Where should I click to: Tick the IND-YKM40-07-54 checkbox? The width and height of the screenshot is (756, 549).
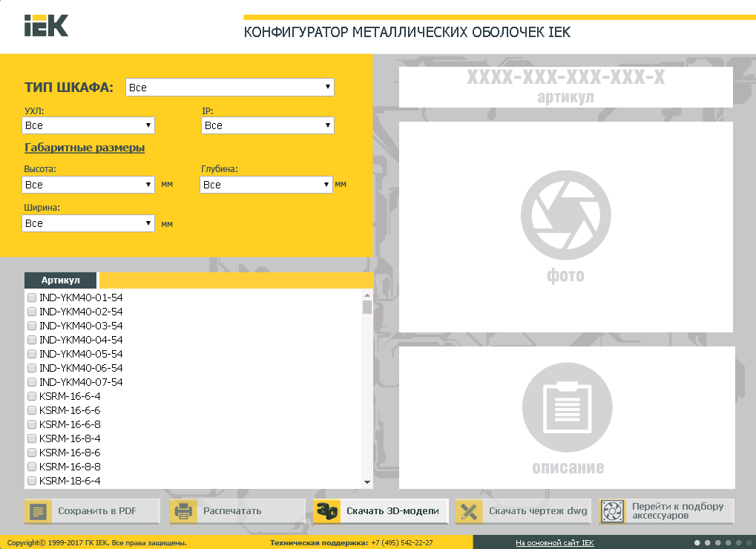tap(32, 382)
